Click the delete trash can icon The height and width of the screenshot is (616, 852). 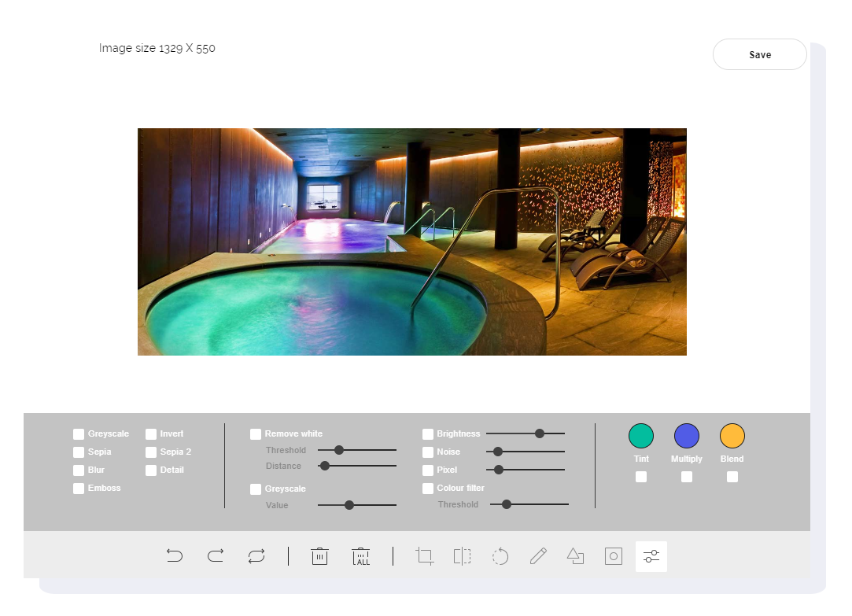(x=319, y=556)
